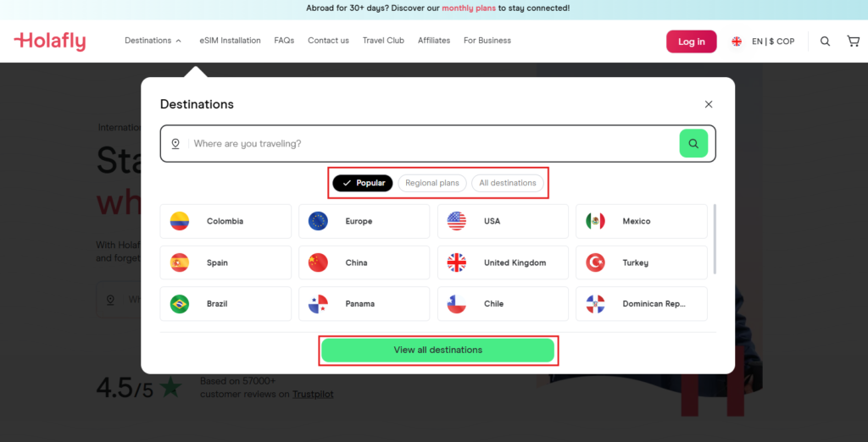The image size is (868, 442).
Task: Click the Holafly logo
Action: pos(50,41)
